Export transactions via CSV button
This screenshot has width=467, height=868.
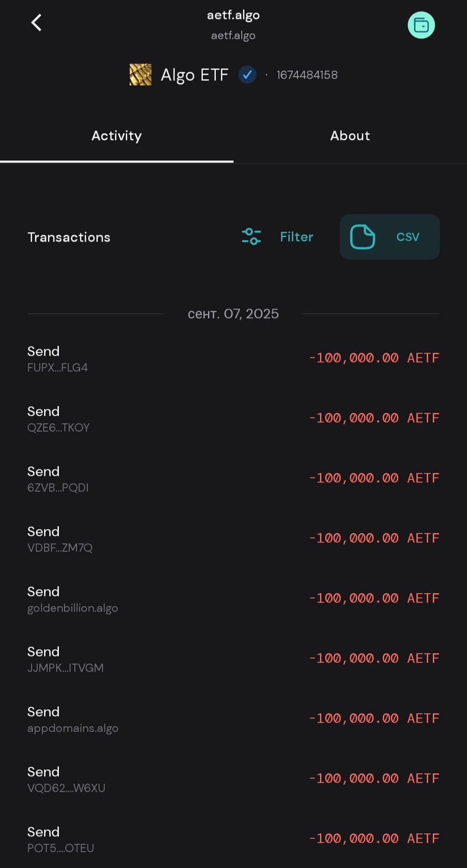[x=390, y=237]
